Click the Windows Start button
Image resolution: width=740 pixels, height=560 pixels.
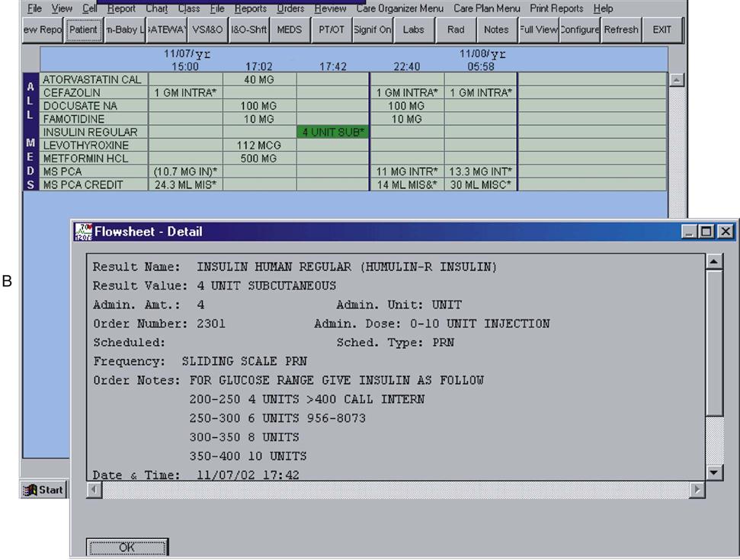click(45, 490)
